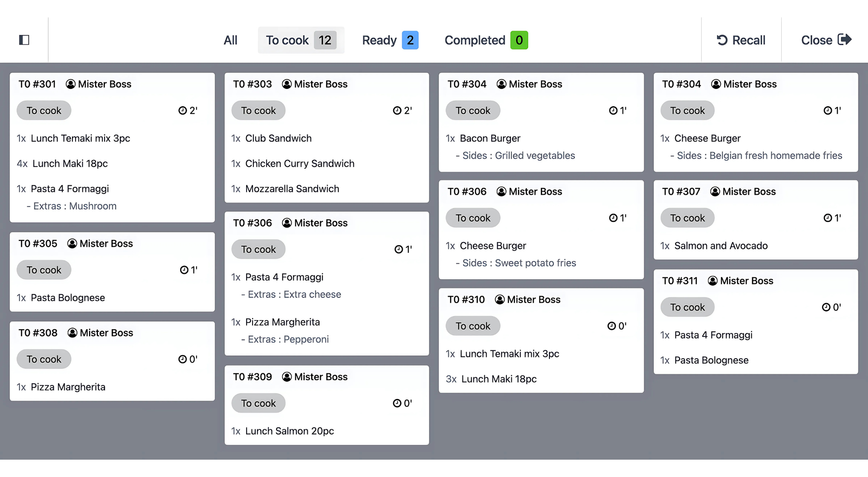The width and height of the screenshot is (868, 477).
Task: Open order #310 header
Action: [466, 300]
